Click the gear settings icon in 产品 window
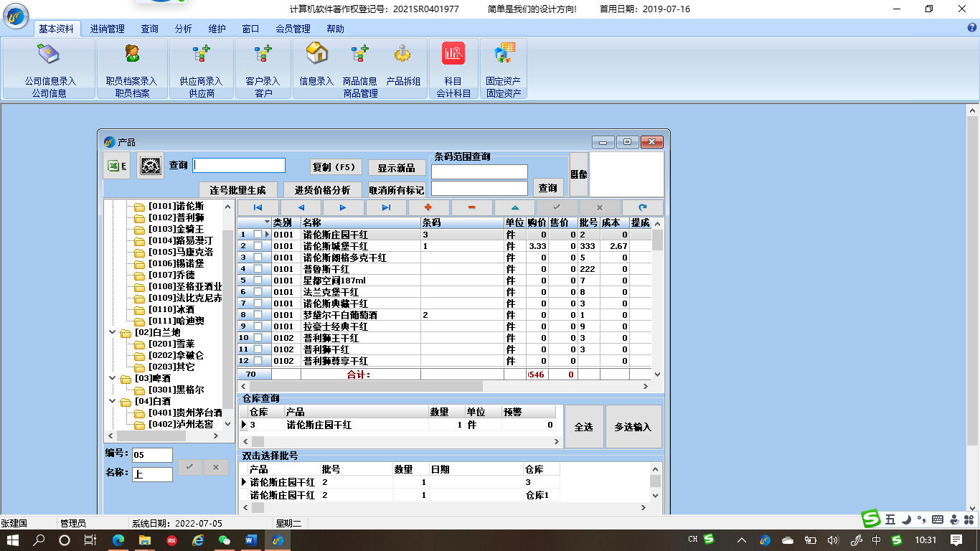 click(150, 166)
